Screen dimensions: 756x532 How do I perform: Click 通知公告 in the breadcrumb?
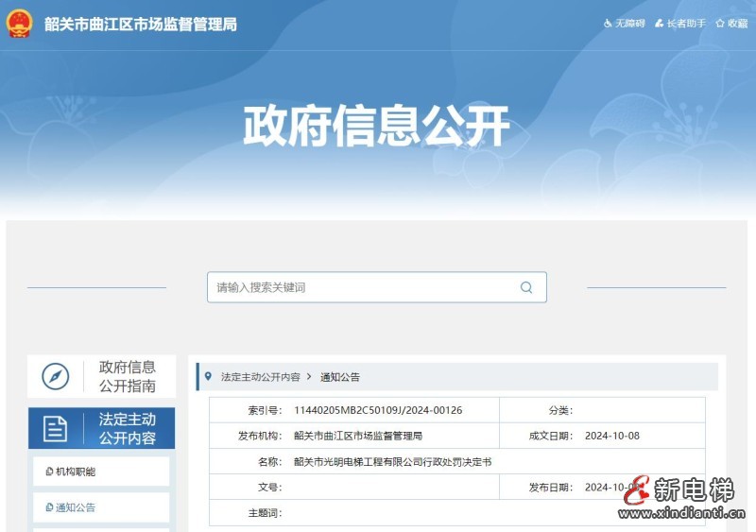point(340,377)
